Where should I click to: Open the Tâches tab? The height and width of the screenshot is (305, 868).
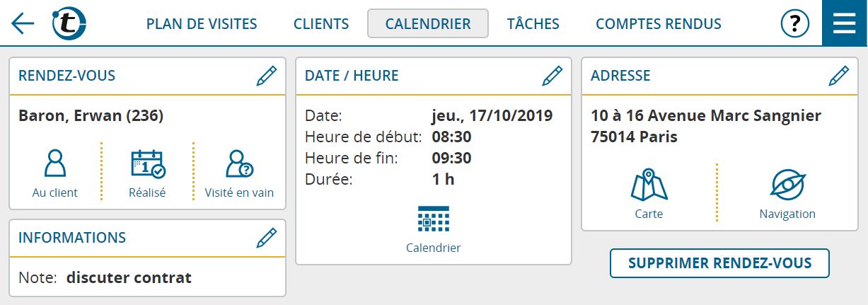[533, 24]
